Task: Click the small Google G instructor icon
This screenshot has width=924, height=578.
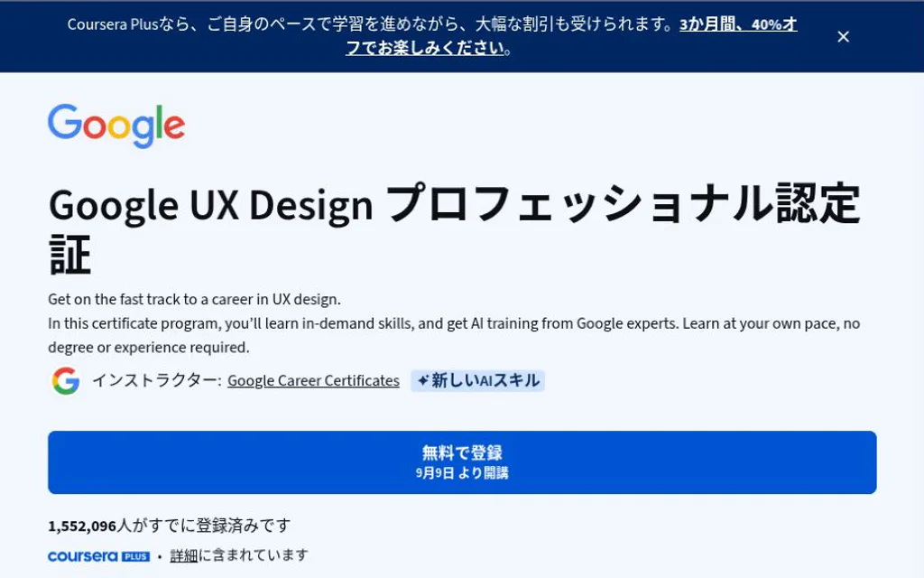Action: [x=66, y=380]
